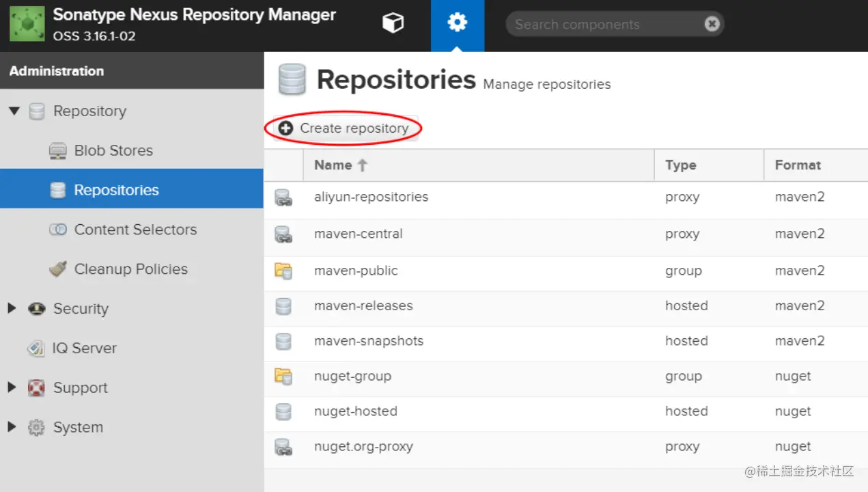Viewport: 868px width, 492px height.
Task: Open the nuget-group repository
Action: 352,376
